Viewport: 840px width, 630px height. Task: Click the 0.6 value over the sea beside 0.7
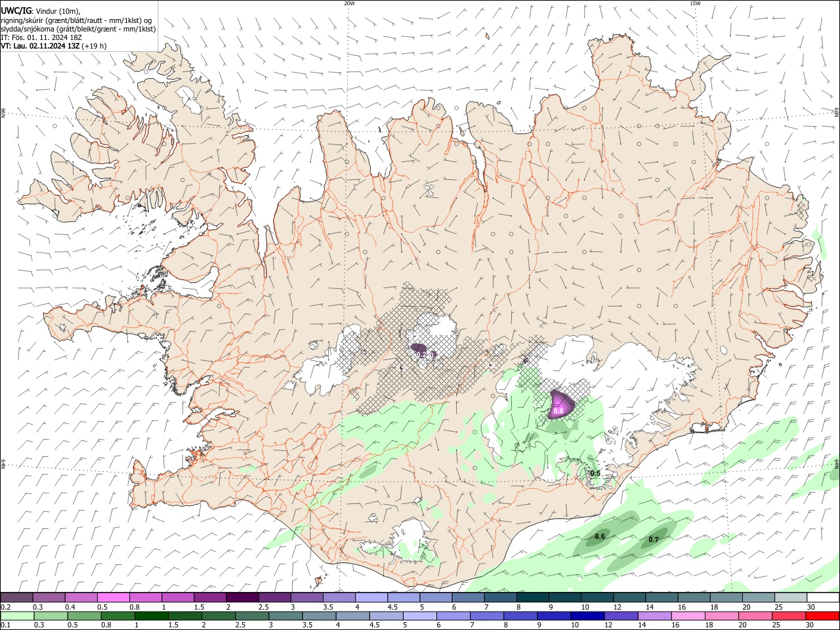(600, 536)
